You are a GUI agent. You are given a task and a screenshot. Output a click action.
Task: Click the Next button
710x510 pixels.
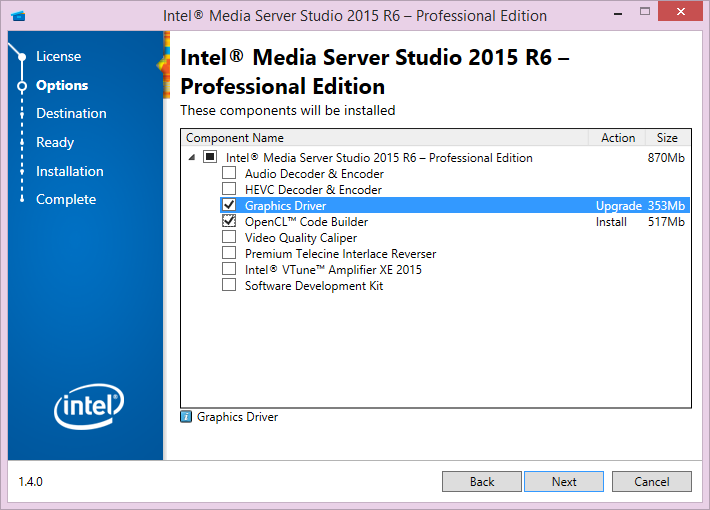pos(564,481)
